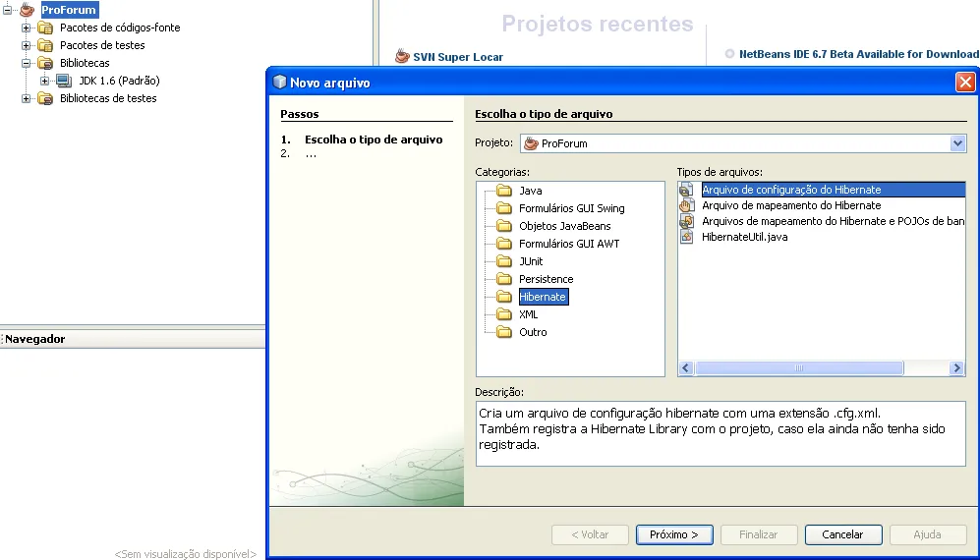This screenshot has height=560, width=980.
Task: Click the Formulários GUI AWT folder icon
Action: click(x=504, y=244)
